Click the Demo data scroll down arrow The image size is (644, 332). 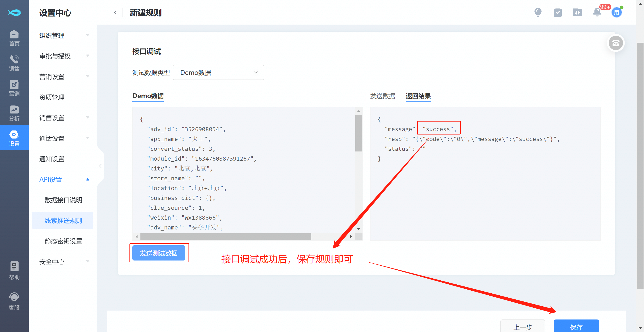(358, 229)
